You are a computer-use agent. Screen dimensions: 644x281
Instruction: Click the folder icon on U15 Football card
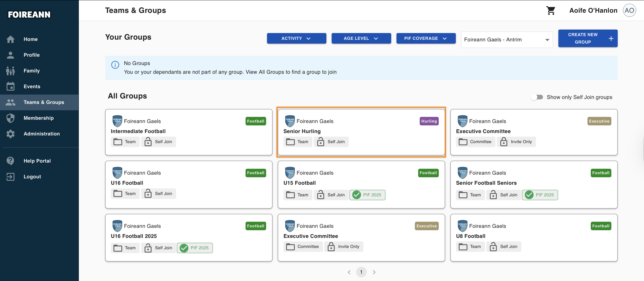tap(290, 195)
